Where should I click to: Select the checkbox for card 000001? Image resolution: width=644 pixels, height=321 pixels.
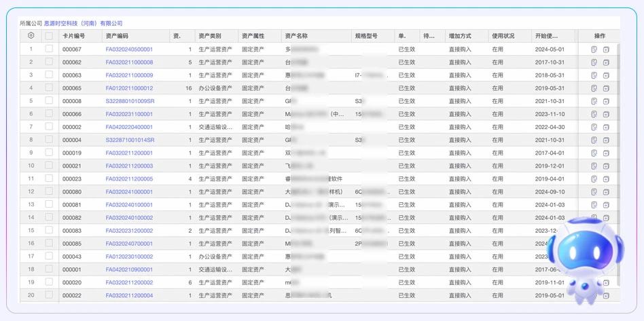pyautogui.click(x=50, y=269)
